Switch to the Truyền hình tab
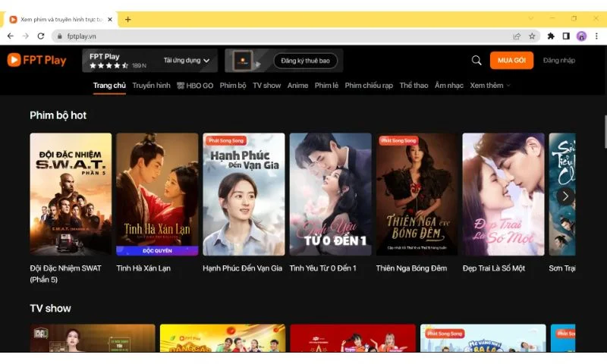Viewport: 607px width, 364px height. (151, 86)
